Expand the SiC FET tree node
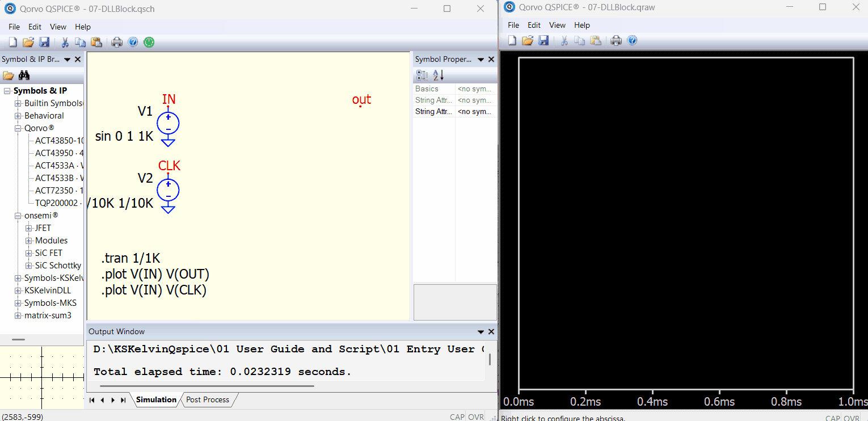 click(29, 253)
